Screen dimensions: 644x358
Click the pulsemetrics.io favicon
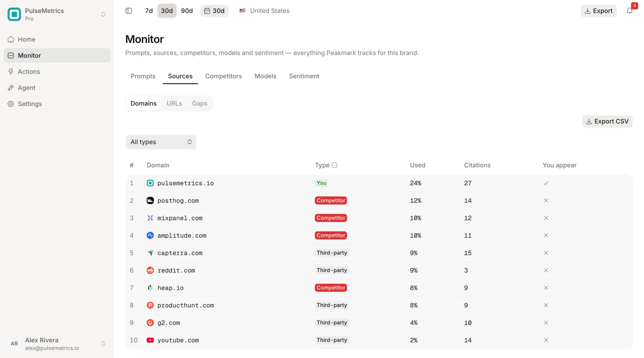[x=150, y=183]
